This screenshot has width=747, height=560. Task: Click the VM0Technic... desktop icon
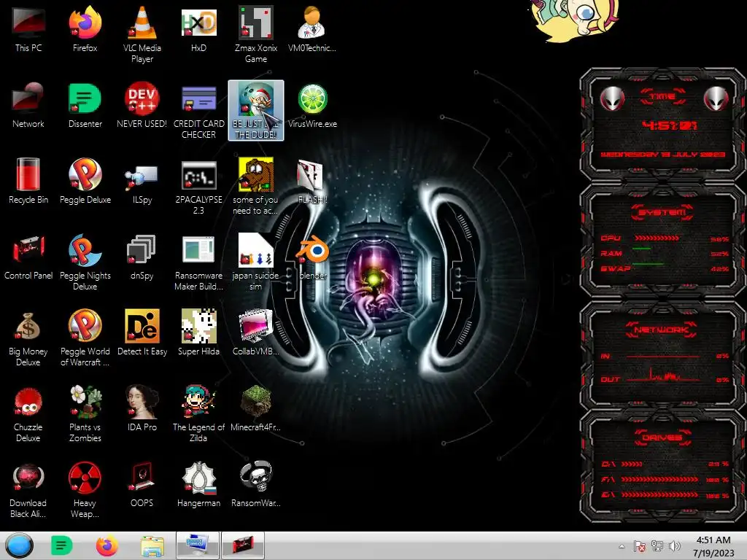(312, 28)
